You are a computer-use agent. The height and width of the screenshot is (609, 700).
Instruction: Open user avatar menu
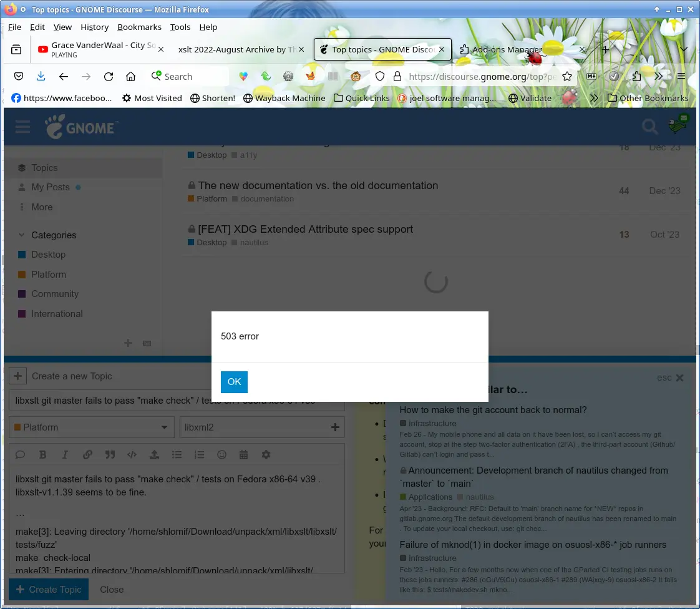[678, 125]
